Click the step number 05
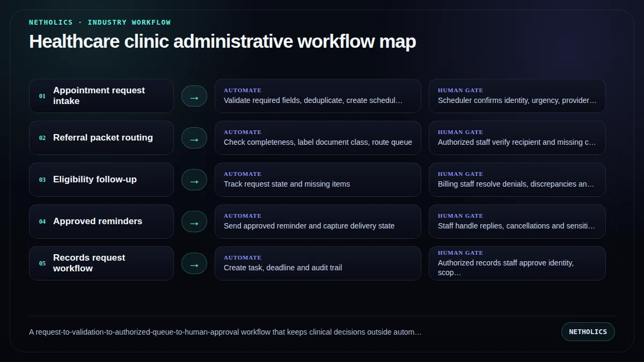 (x=42, y=264)
